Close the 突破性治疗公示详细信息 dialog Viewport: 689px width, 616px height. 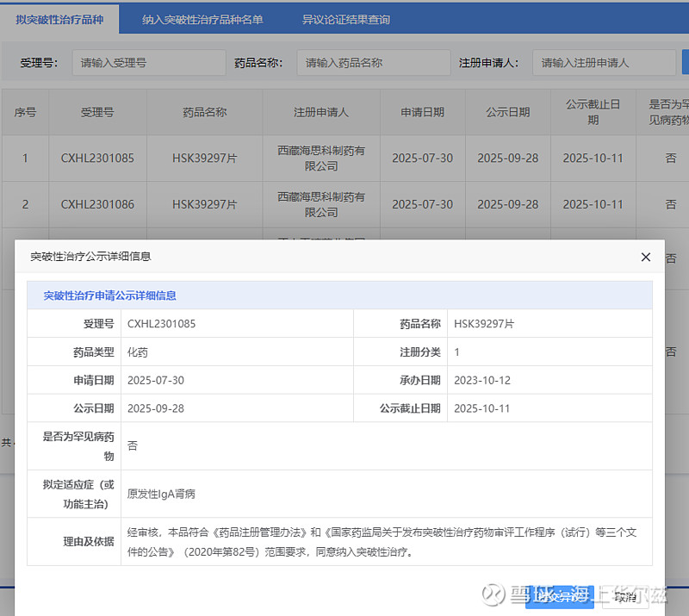[646, 257]
